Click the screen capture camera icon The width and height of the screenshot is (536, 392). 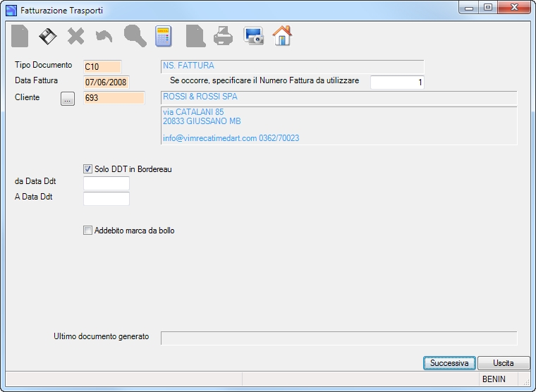[x=253, y=36]
